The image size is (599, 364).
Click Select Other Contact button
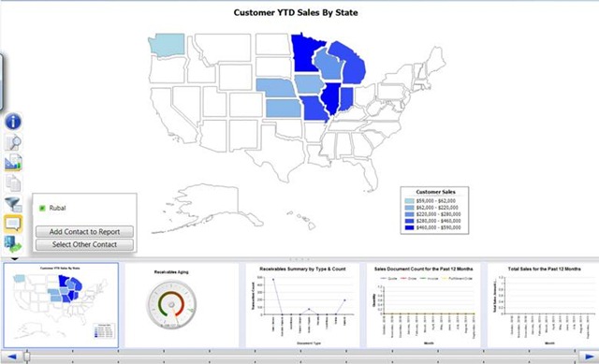(84, 244)
